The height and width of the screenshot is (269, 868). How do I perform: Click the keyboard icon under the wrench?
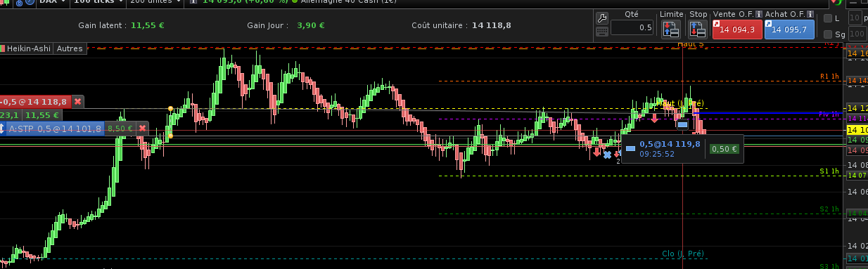[x=601, y=31]
